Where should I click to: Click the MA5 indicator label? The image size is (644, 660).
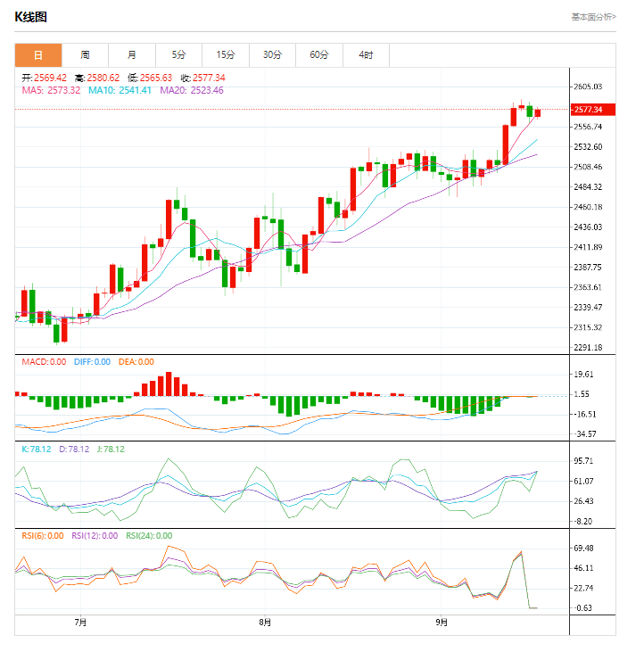tap(51, 90)
